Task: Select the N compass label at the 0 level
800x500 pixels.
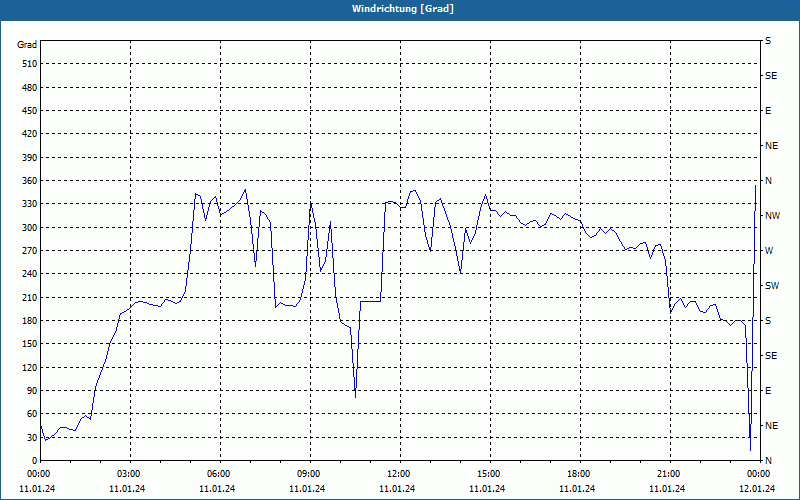Action: (x=768, y=461)
